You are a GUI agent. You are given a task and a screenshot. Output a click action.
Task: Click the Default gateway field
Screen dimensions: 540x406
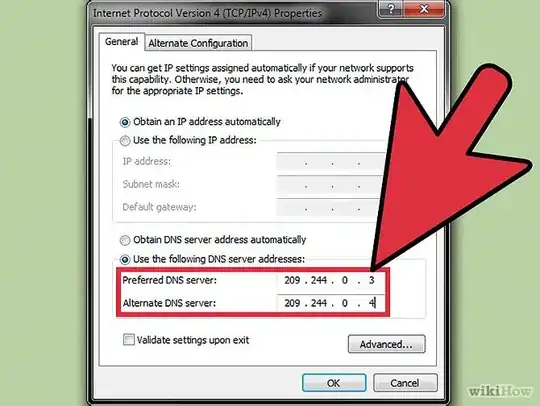point(328,207)
